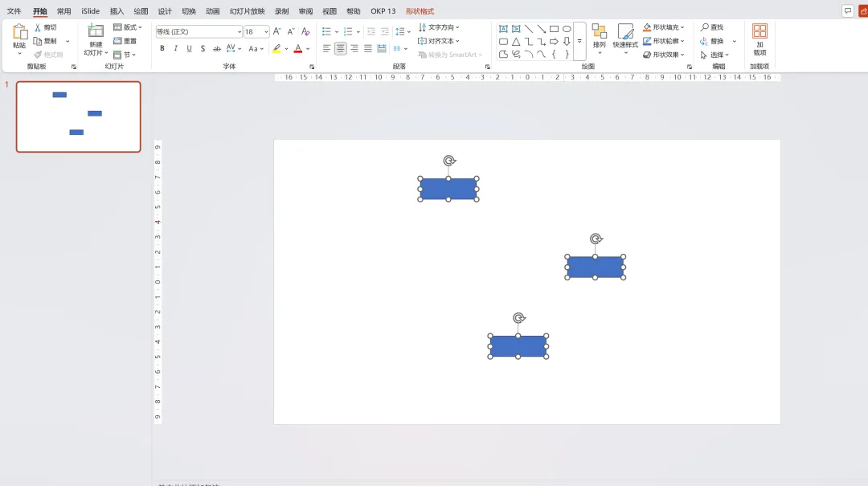The width and height of the screenshot is (868, 486).
Task: Click the Paste (粘贴) clipboard icon
Action: pyautogui.click(x=19, y=32)
